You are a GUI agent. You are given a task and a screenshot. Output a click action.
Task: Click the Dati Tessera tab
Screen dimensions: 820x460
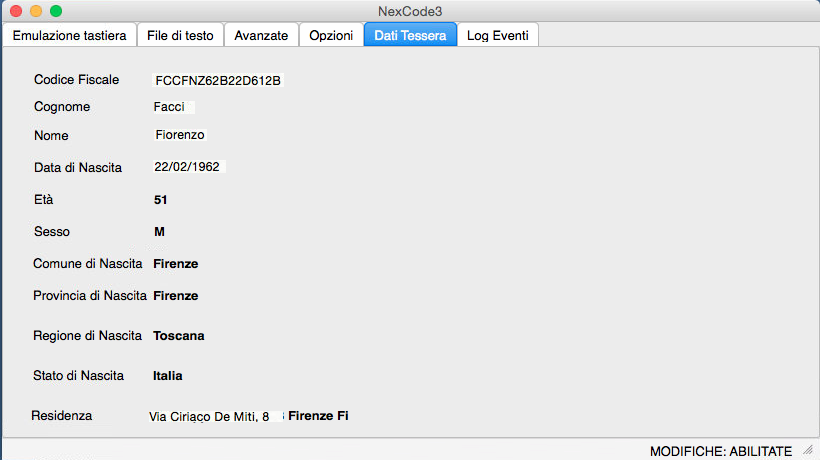[410, 35]
